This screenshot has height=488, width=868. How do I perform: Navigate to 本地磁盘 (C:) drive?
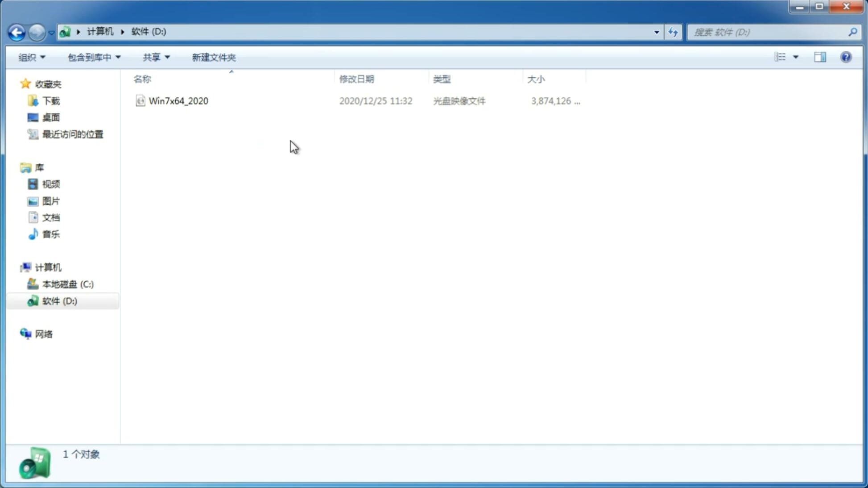[67, 284]
